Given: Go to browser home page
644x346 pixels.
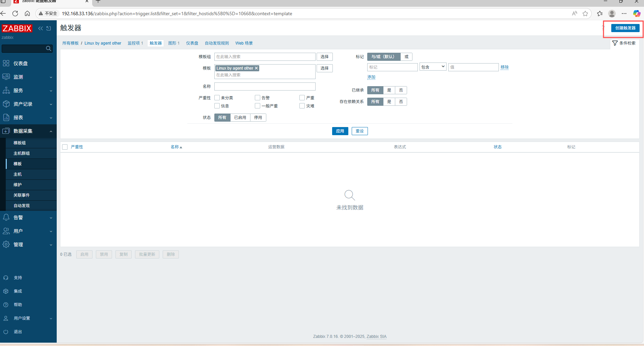Looking at the screenshot, I should 27,14.
